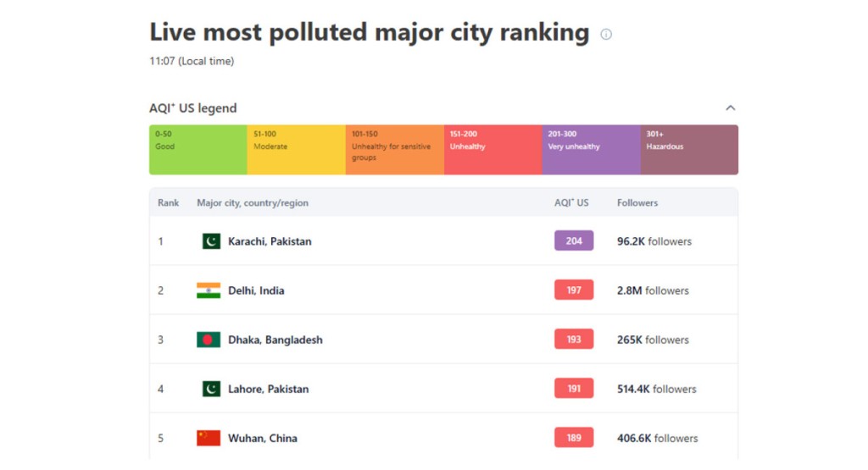This screenshot has height=470, width=868.
Task: Click the 193 AQI badge for Dhaka
Action: pyautogui.click(x=574, y=339)
